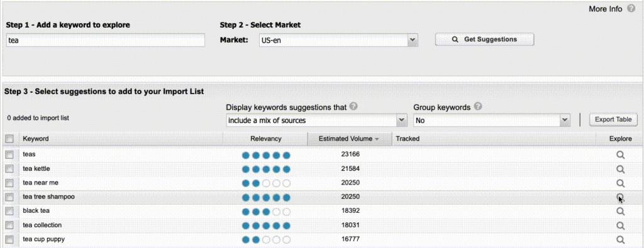
Task: Click the Get Suggestions button
Action: pyautogui.click(x=484, y=40)
